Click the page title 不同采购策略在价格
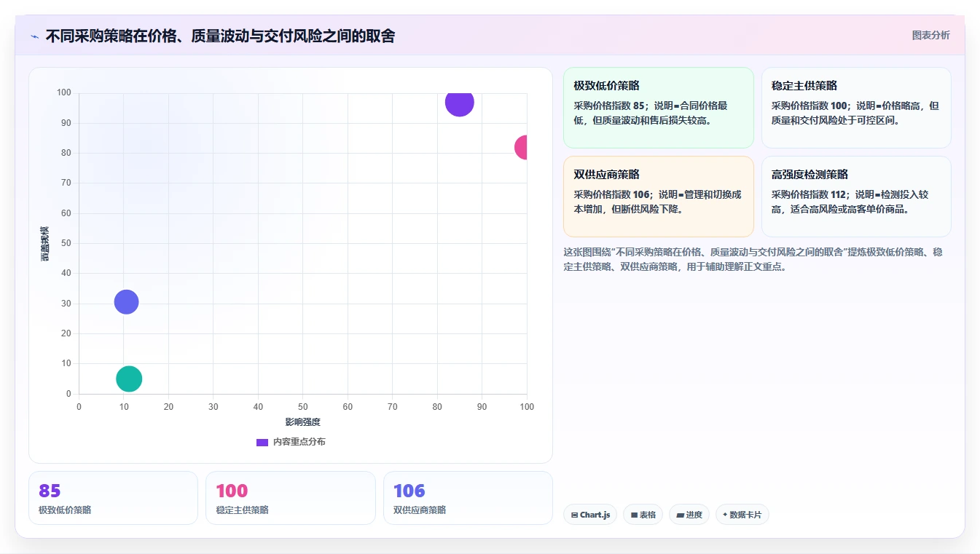 pyautogui.click(x=220, y=36)
